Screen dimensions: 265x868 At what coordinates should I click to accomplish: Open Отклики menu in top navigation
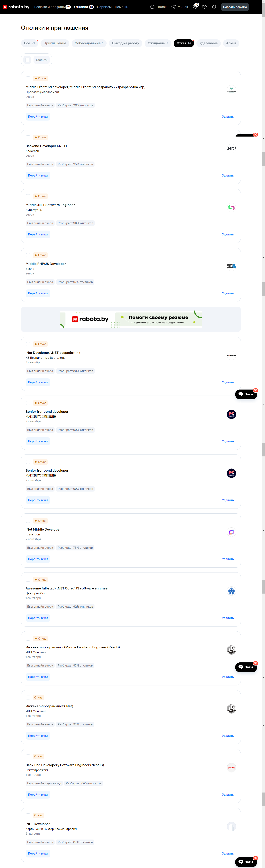click(x=84, y=7)
